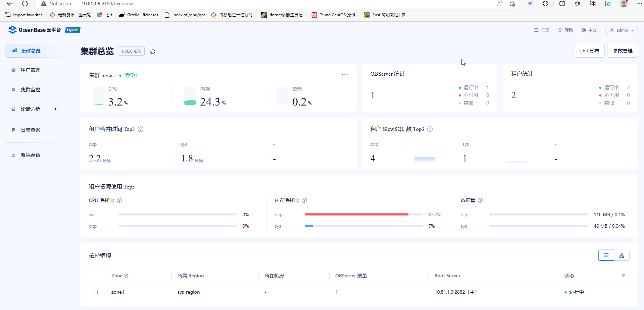Go to 集群总览 in the sidebar
Screen dimensions: 644x310
37,51
